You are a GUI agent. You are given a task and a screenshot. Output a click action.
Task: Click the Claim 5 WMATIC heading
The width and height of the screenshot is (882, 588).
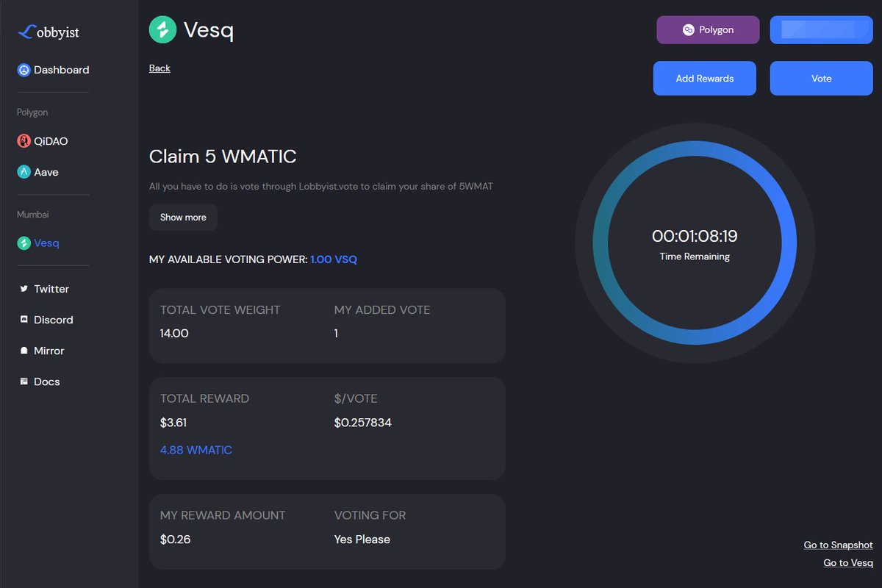coord(223,157)
